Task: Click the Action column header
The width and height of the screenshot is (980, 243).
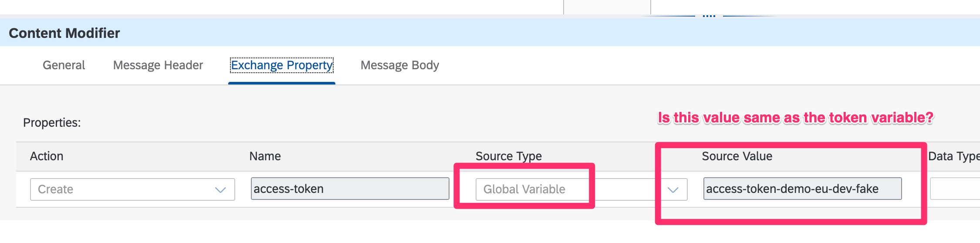Action: pos(47,156)
